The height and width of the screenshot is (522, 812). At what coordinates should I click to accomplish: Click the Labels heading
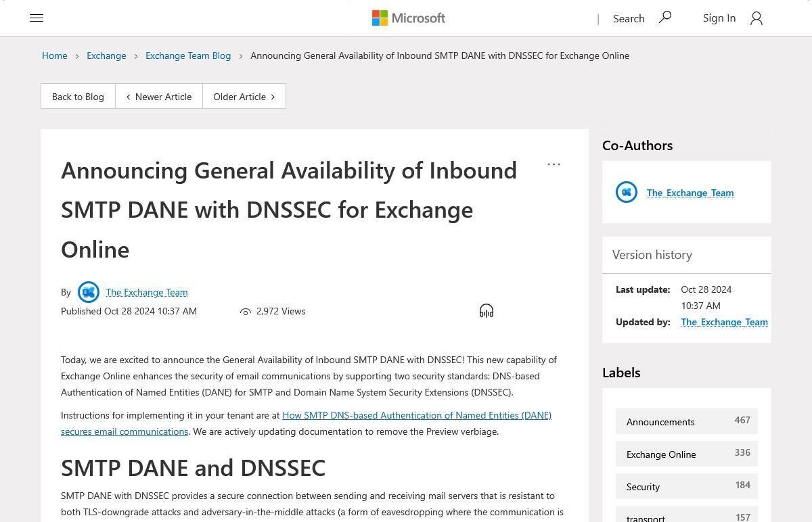[621, 373]
